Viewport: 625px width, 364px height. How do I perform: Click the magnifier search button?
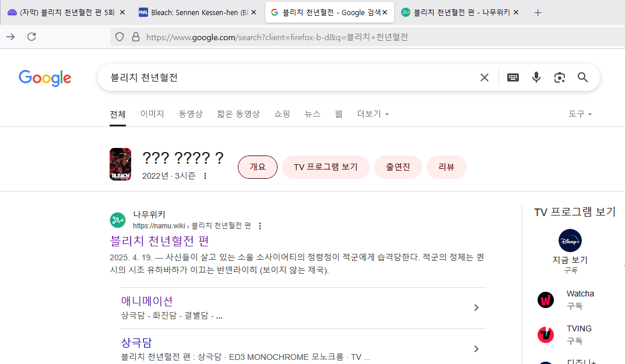tap(583, 77)
